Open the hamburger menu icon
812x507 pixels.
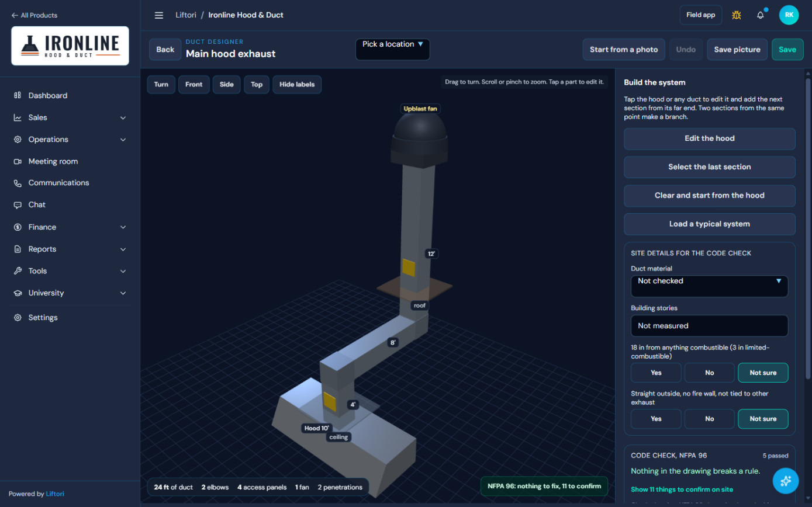(x=159, y=15)
